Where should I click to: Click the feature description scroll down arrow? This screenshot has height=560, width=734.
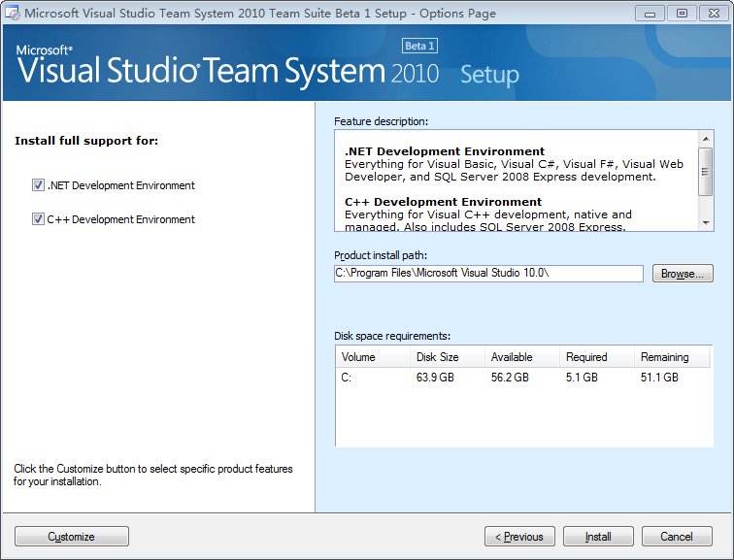coord(706,222)
